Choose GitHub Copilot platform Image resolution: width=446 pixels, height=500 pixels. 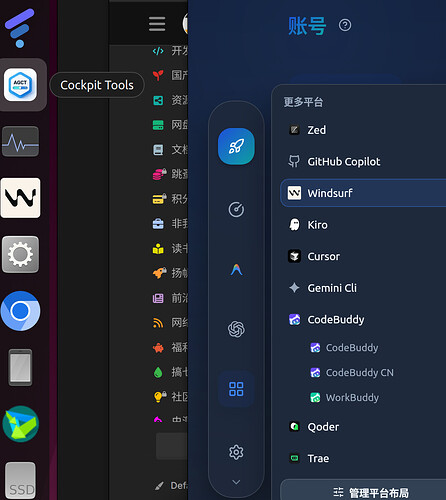click(x=363, y=162)
